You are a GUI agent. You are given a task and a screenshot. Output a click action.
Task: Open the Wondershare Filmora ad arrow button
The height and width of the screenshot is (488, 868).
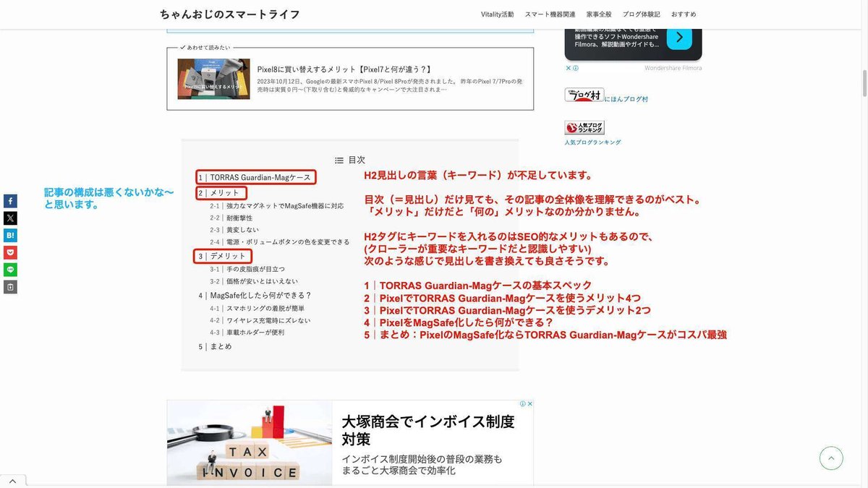679,37
